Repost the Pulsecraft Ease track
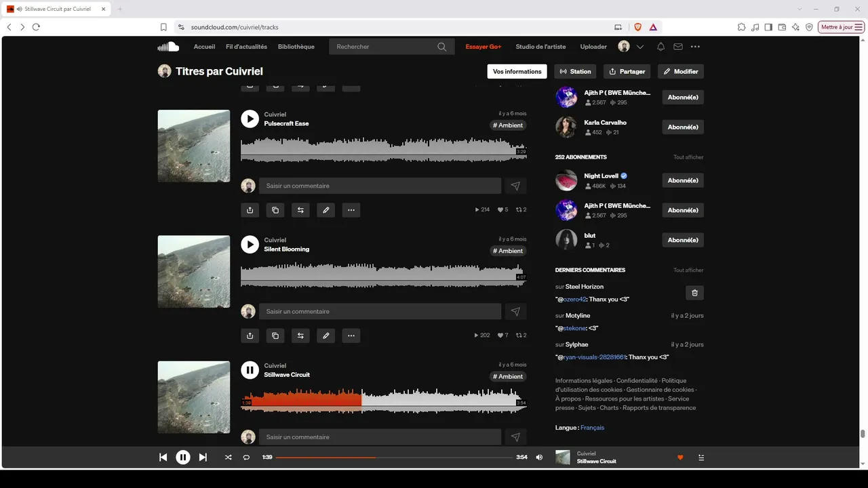 tap(300, 210)
